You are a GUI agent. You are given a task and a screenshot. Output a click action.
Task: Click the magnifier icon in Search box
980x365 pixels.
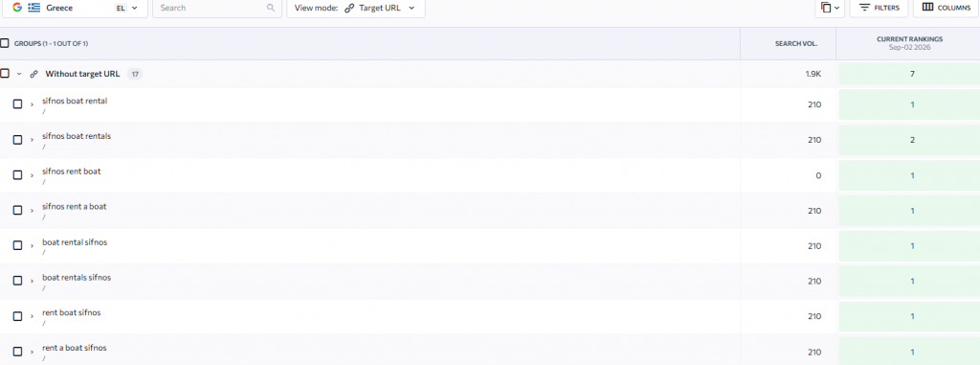(x=271, y=8)
